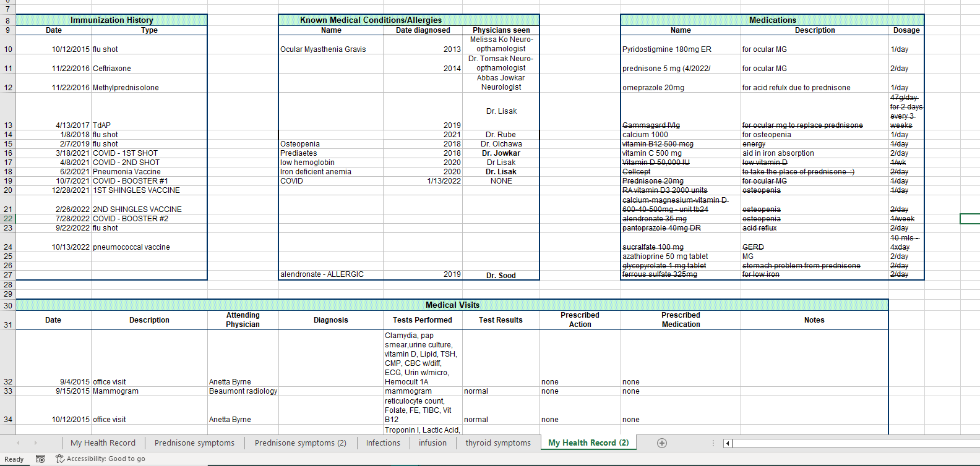Select the aid in iron absorption cell
The image size is (980, 466).
(x=815, y=153)
